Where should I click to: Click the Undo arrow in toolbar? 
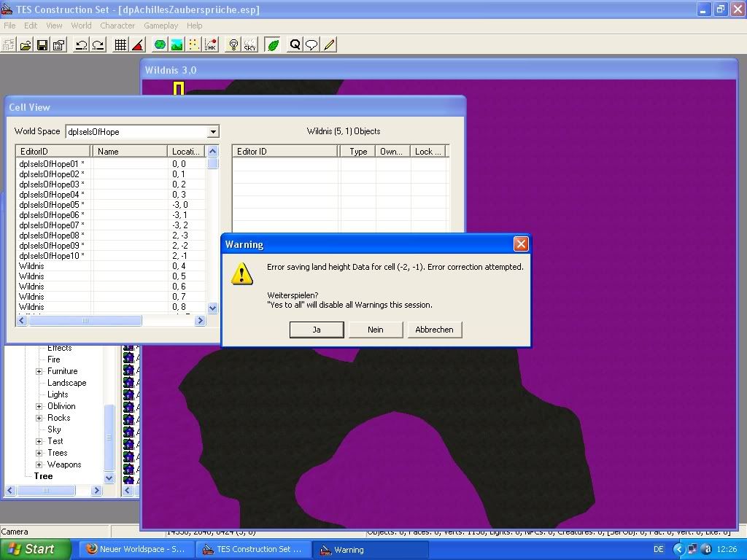point(81,44)
